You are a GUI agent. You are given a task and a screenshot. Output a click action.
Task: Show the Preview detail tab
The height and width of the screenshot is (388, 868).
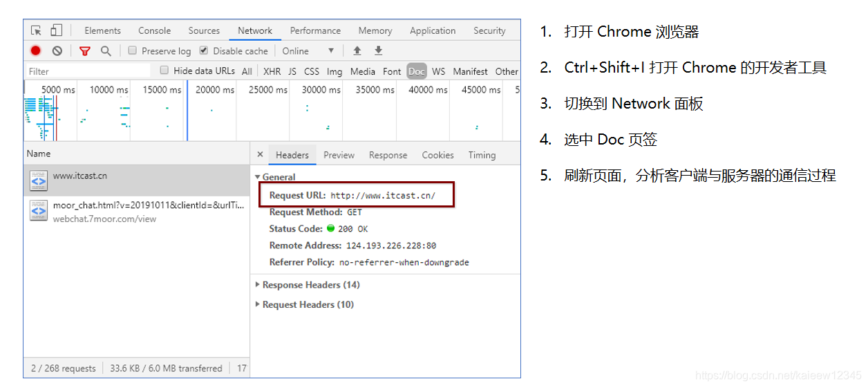(339, 155)
